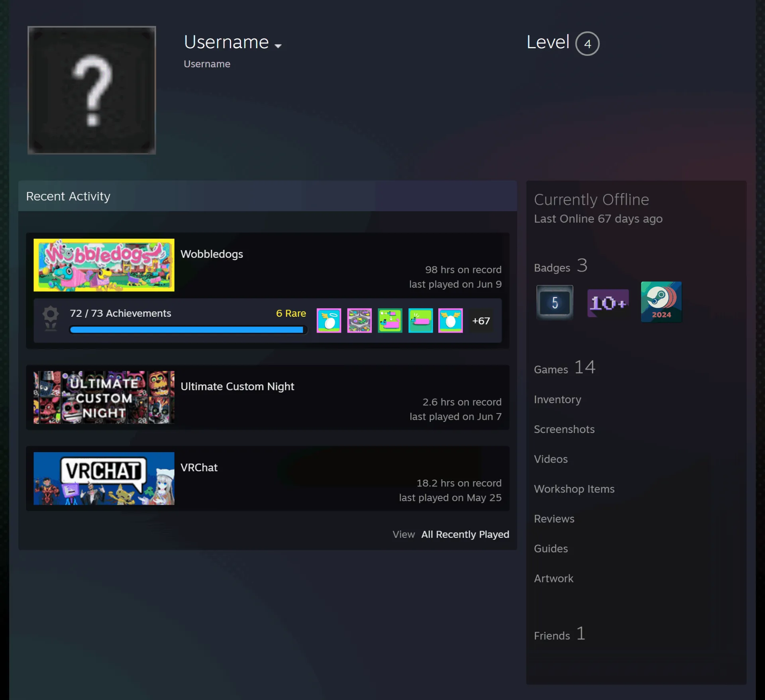The image size is (765, 700).
Task: Open the Videos link
Action: coord(551,459)
